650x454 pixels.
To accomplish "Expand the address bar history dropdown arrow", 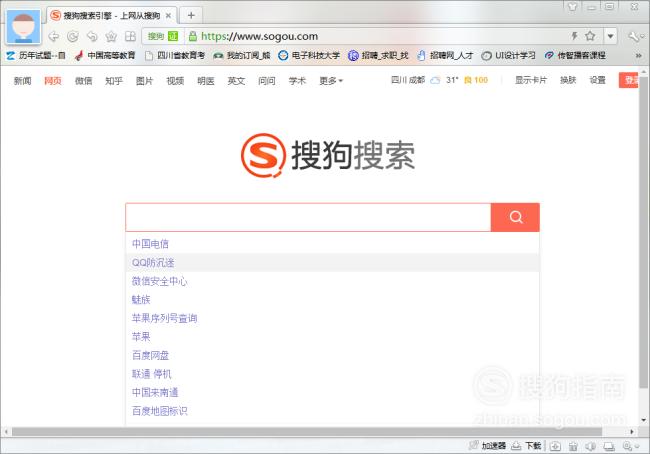I will click(610, 36).
